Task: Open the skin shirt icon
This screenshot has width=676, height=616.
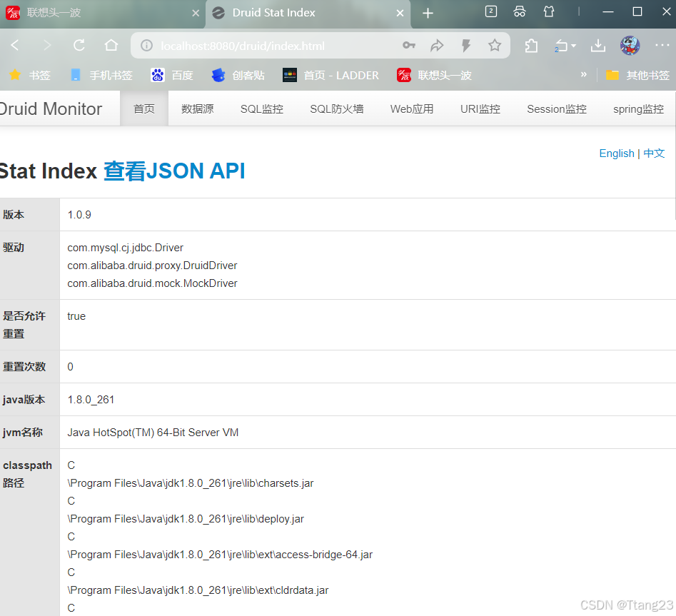Action: [549, 11]
